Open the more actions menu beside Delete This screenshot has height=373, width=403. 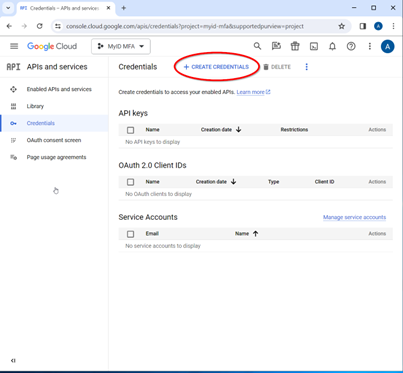click(307, 67)
